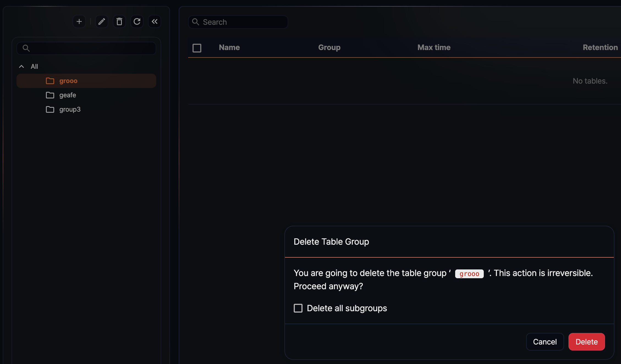
Task: Click the grooo folder icon
Action: pos(50,81)
